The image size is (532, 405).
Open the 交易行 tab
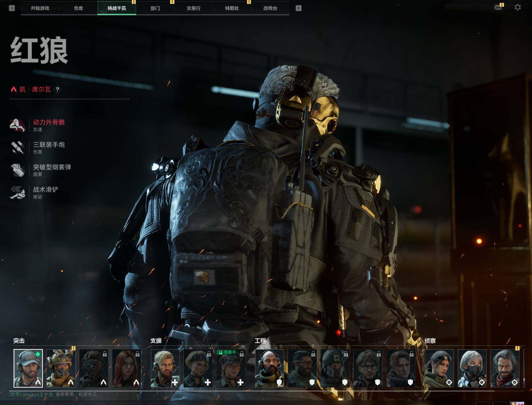tap(194, 8)
